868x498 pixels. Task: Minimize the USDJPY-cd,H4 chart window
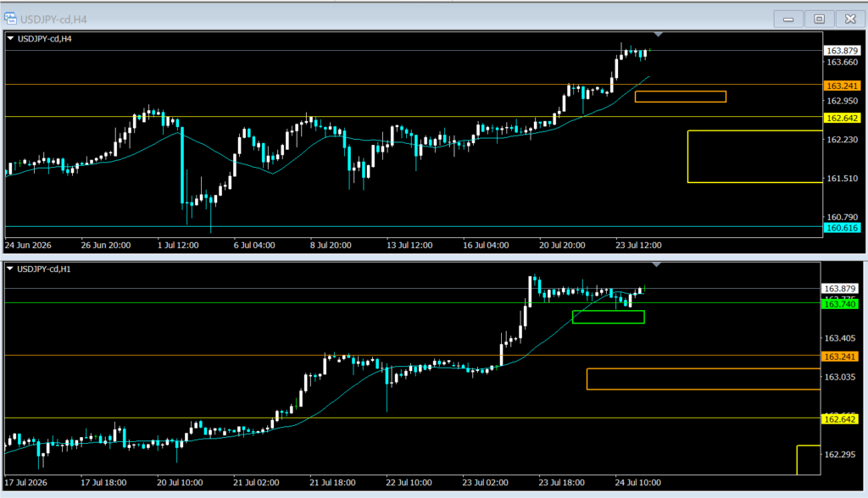(x=788, y=19)
